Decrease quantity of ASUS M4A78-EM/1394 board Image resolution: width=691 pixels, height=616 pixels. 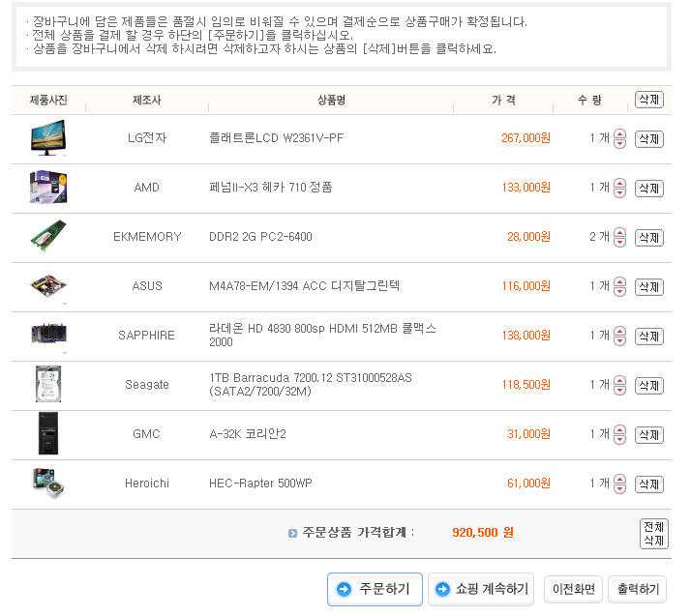619,291
